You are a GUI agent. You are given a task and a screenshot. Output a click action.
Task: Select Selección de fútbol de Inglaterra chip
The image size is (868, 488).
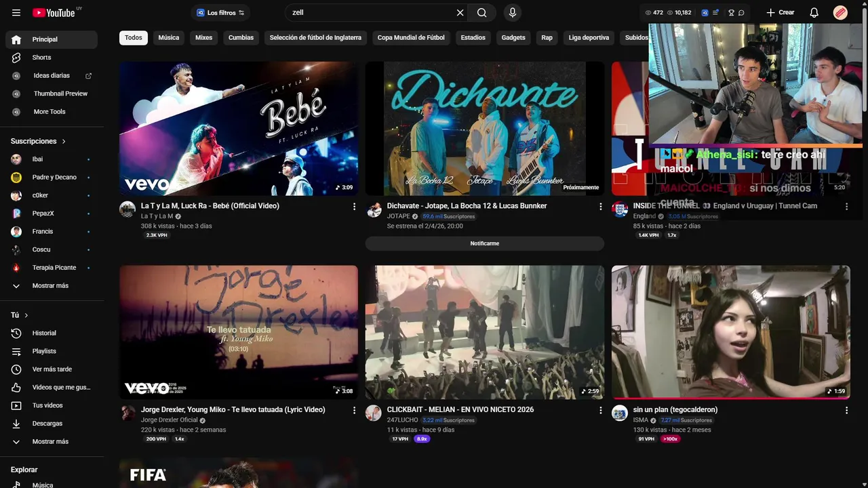(x=315, y=38)
